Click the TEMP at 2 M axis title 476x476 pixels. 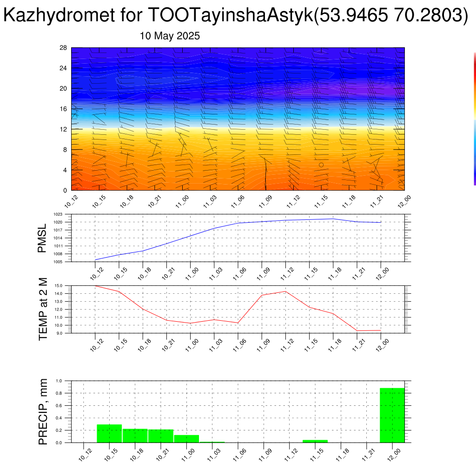click(43, 309)
